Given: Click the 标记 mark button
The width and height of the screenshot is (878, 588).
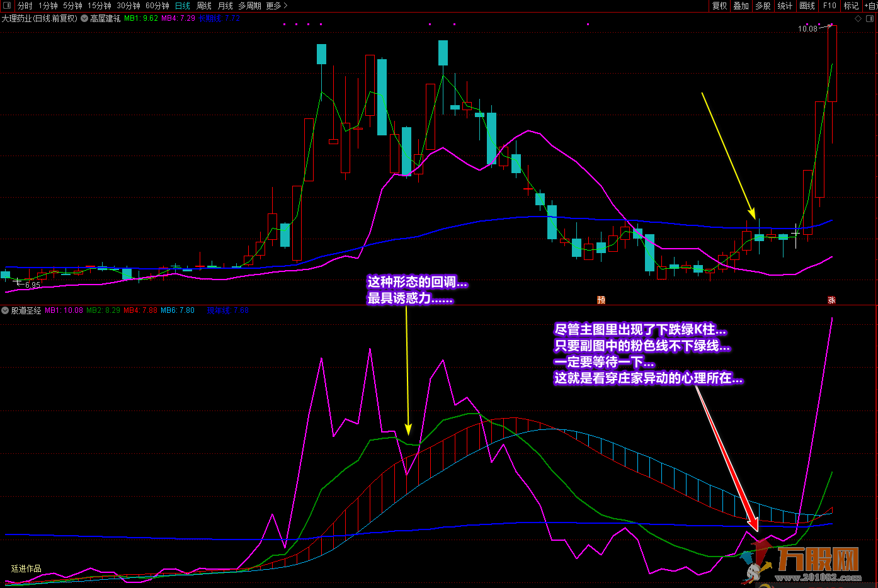Looking at the screenshot, I should [851, 6].
